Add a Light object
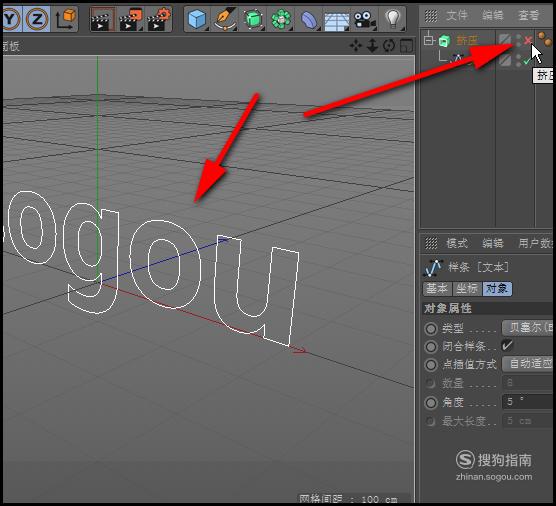 [x=393, y=19]
